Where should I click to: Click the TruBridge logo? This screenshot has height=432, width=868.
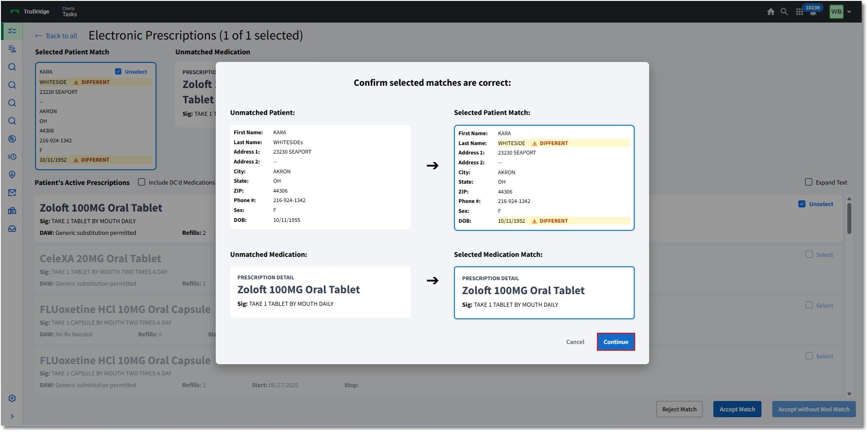coord(30,12)
